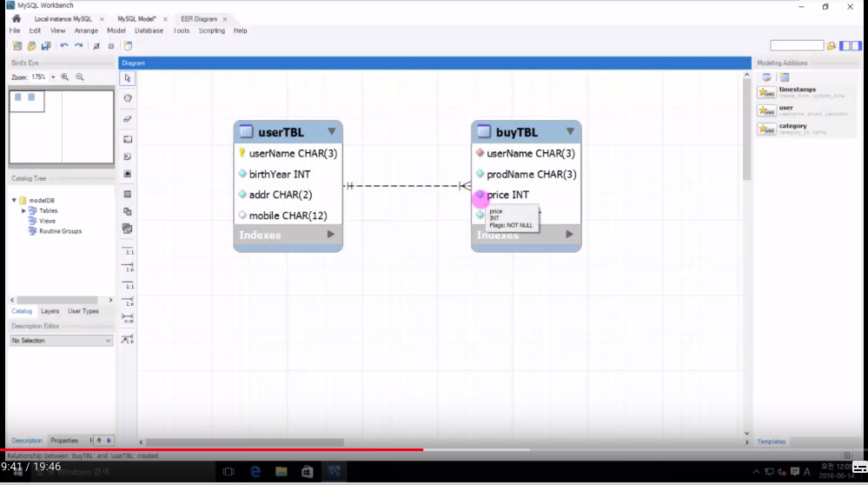The width and height of the screenshot is (868, 485).
Task: Open the No Selection description dropdown
Action: pos(61,341)
